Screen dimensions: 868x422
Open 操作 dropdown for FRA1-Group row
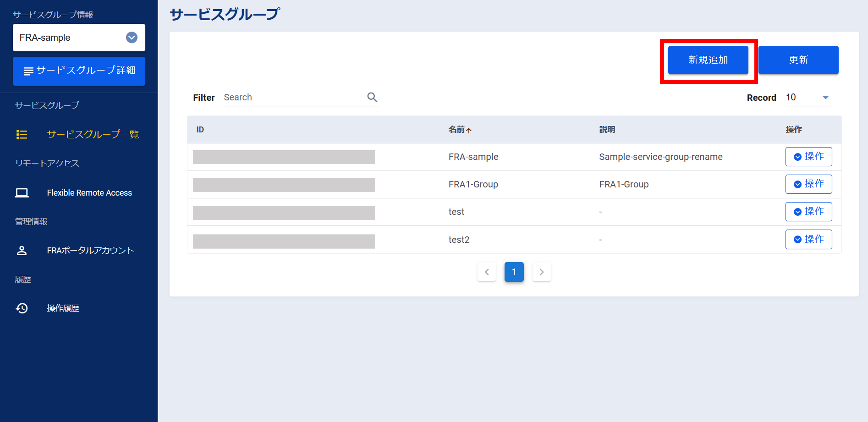(x=808, y=184)
